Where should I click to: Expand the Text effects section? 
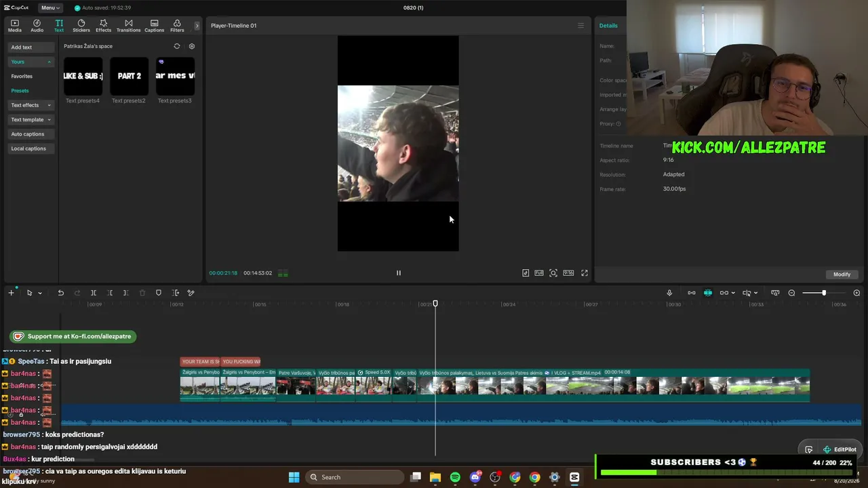pyautogui.click(x=31, y=105)
